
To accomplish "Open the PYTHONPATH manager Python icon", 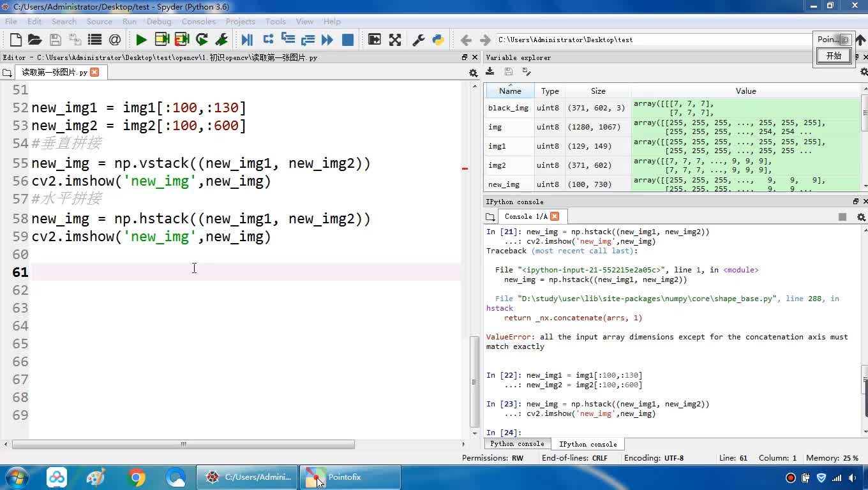I will 438,40.
